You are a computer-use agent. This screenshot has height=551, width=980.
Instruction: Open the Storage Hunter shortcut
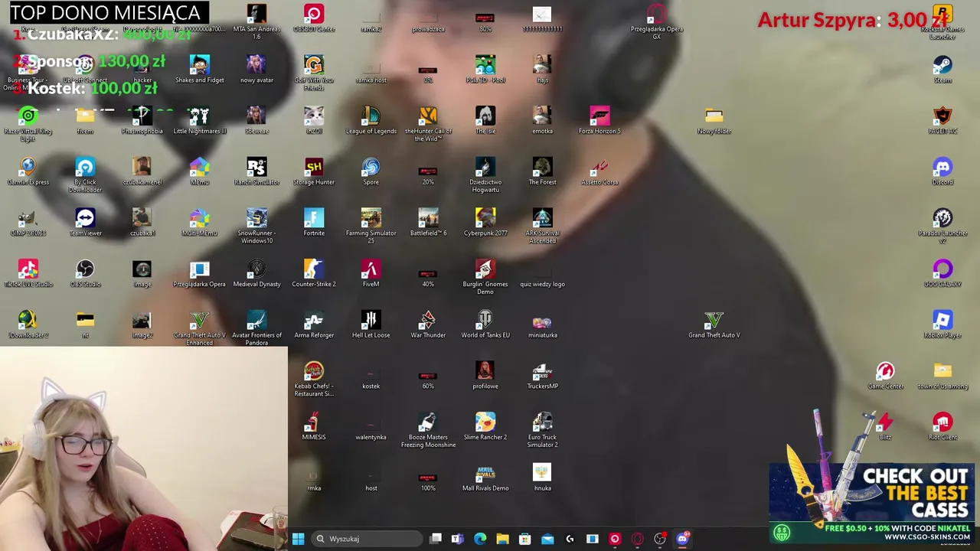314,171
